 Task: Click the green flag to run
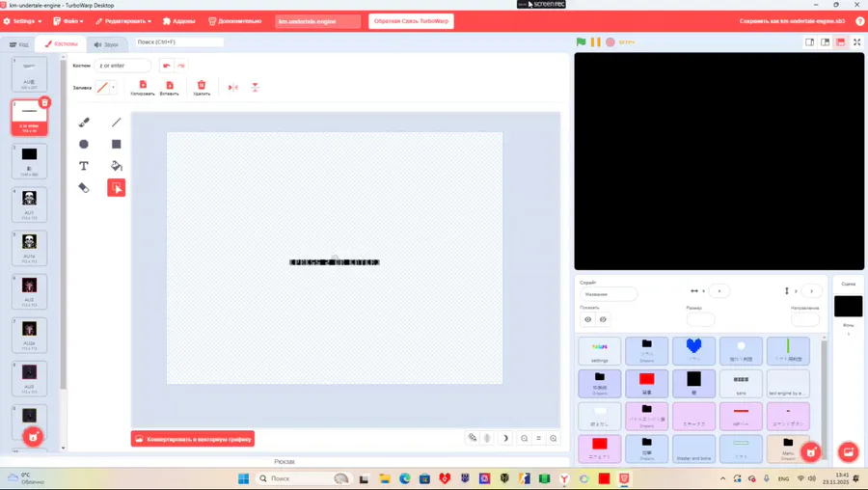581,42
